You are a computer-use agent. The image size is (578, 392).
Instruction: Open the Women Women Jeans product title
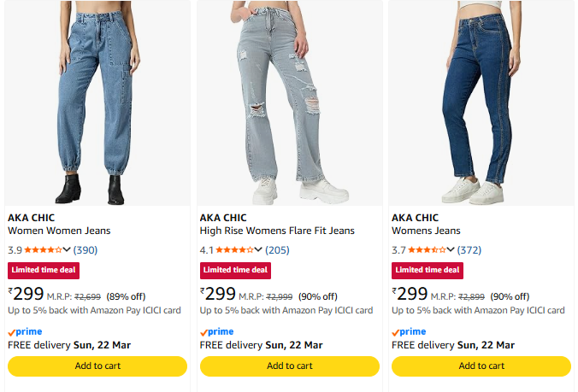pos(59,231)
